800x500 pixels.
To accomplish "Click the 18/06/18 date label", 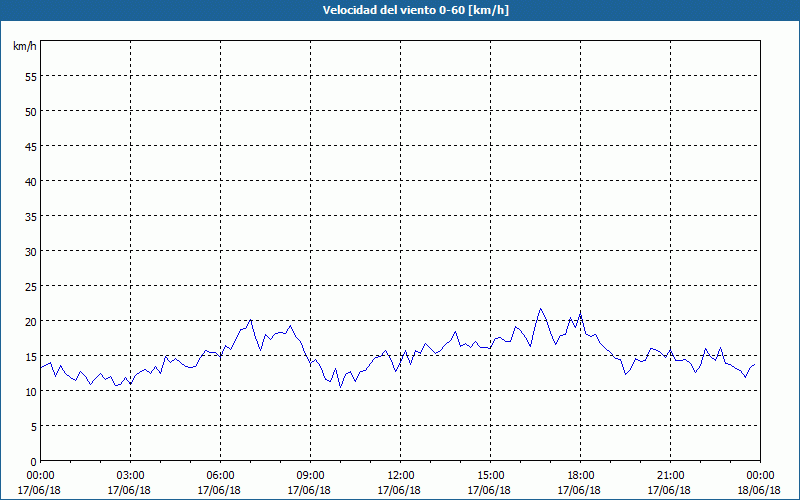I will [x=759, y=490].
